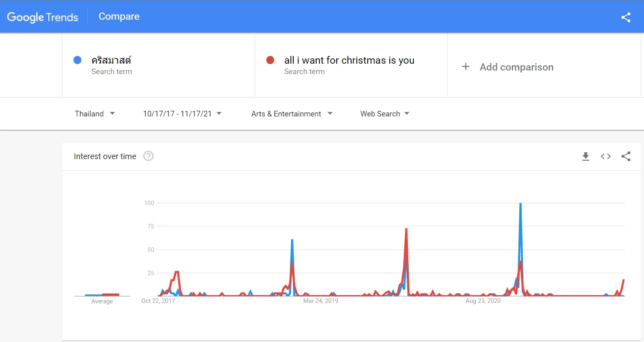Select the red search term color dot
The width and height of the screenshot is (644, 342).
tap(270, 60)
